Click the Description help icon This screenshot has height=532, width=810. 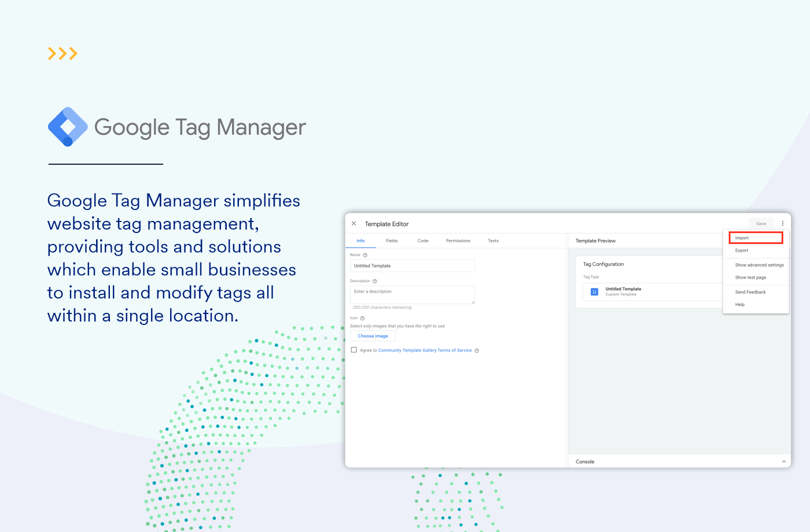point(374,281)
